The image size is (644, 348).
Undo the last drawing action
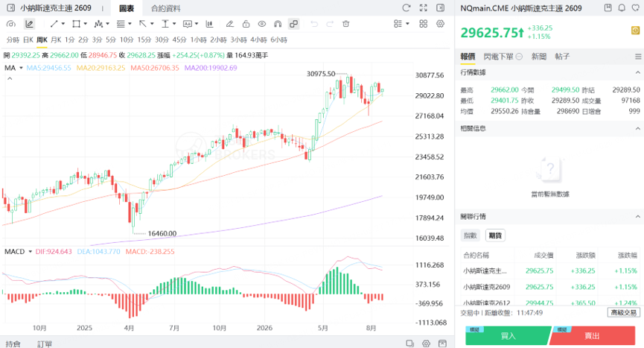(314, 24)
